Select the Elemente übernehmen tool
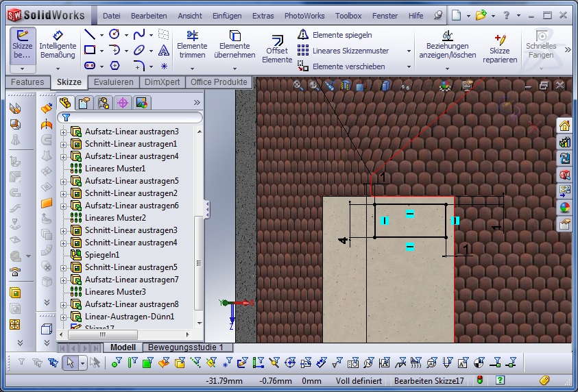This screenshot has width=578, height=392. click(x=234, y=44)
